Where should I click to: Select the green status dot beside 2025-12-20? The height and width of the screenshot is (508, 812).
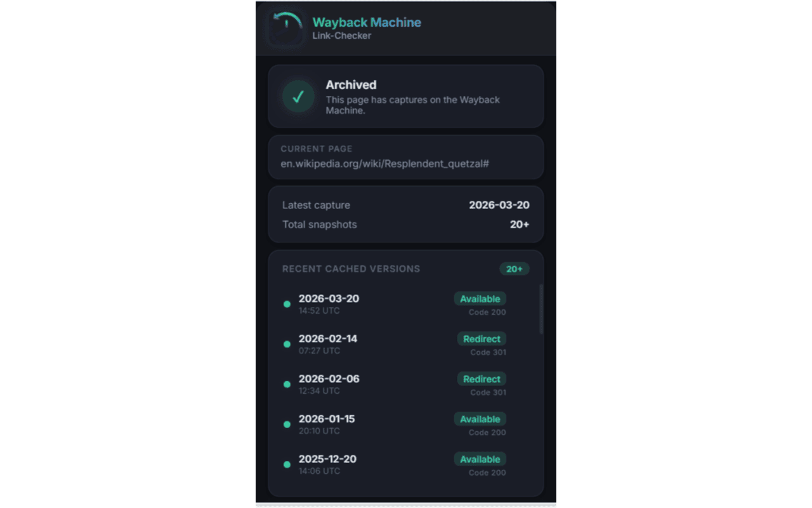(x=287, y=464)
